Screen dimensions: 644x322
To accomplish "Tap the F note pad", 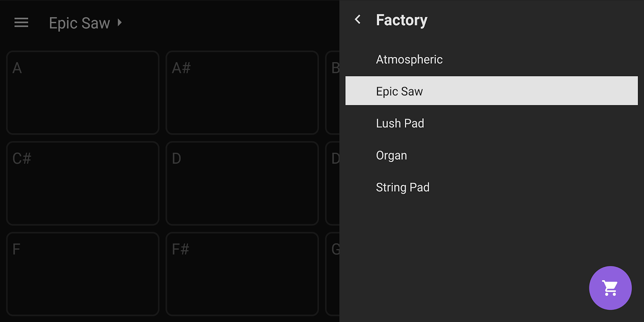I will pos(83,274).
